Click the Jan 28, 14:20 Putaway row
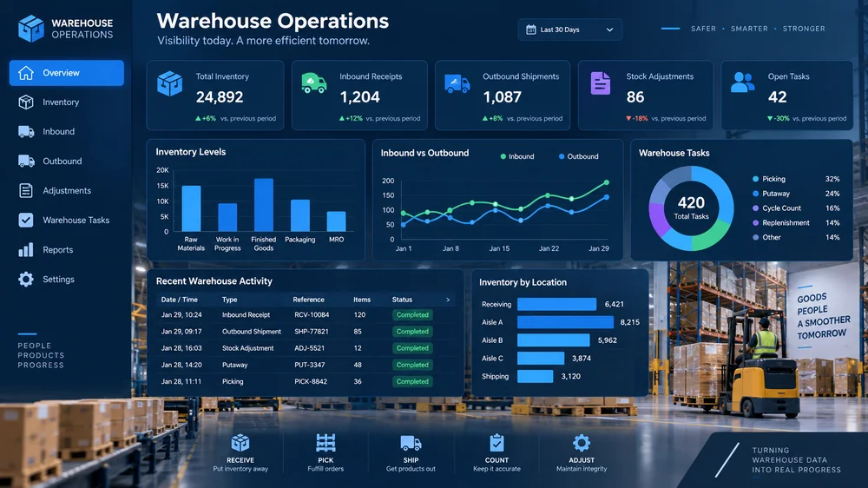The height and width of the screenshot is (488, 868). [x=305, y=365]
